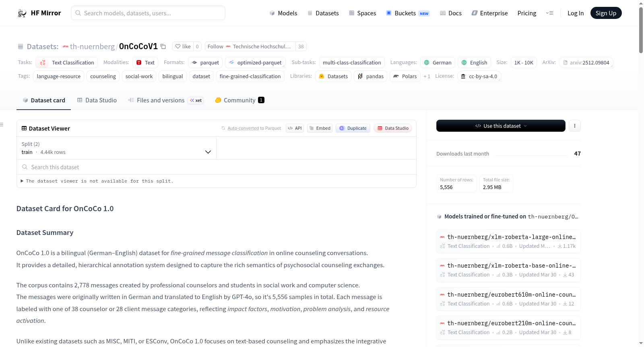644x347 pixels.
Task: Open the xlm-roberta-base model card
Action: click(x=508, y=270)
